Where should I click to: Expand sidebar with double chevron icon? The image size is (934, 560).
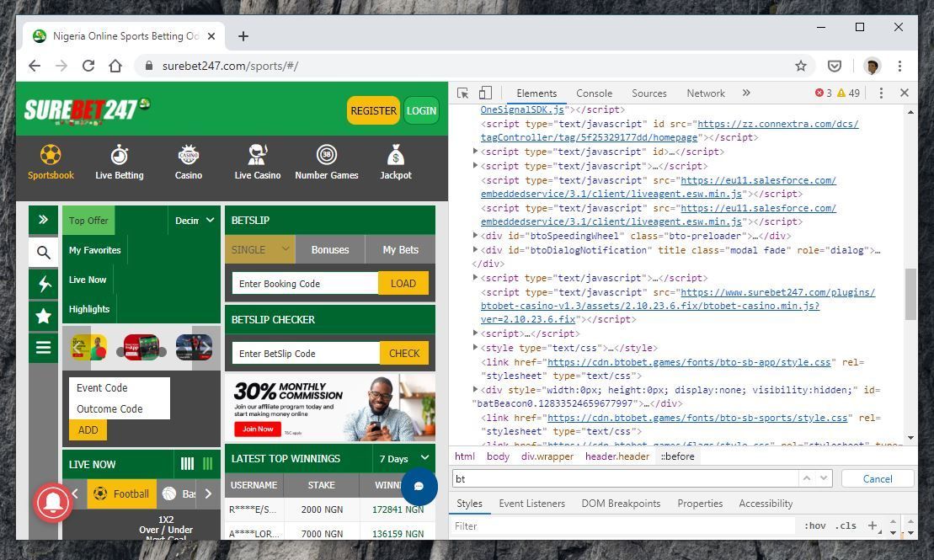click(x=43, y=220)
